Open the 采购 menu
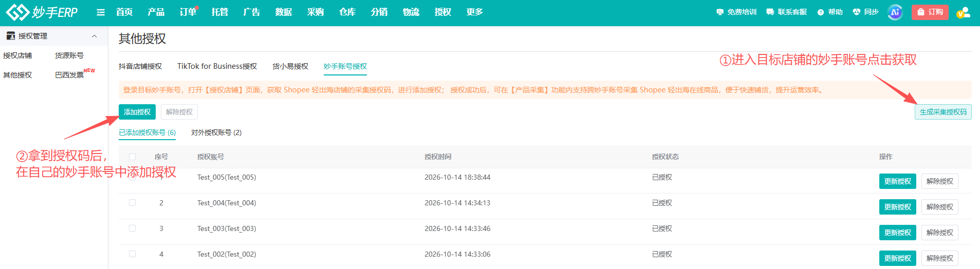The image size is (980, 269). coord(316,12)
